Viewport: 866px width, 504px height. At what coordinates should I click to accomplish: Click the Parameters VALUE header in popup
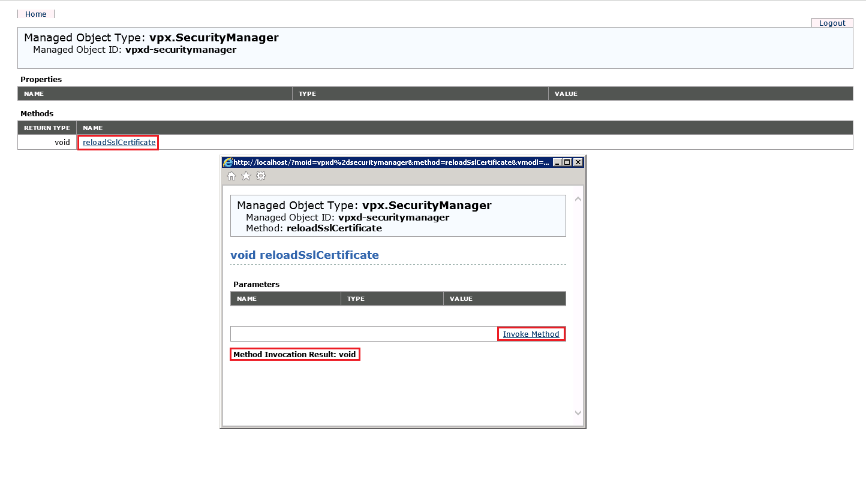point(461,299)
